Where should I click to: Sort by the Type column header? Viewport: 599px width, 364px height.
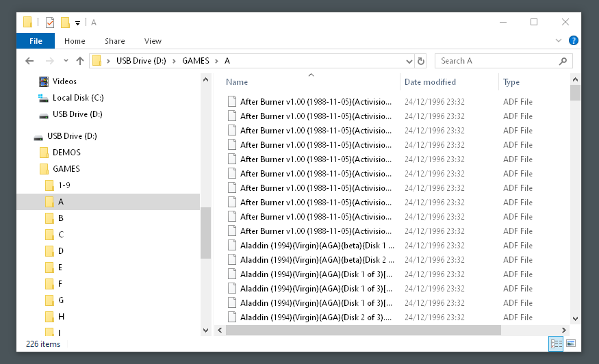pyautogui.click(x=511, y=81)
